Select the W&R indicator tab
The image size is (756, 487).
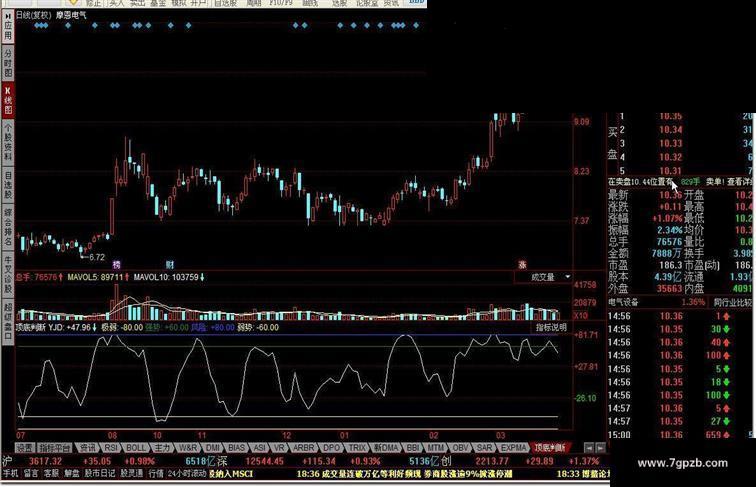[188, 448]
